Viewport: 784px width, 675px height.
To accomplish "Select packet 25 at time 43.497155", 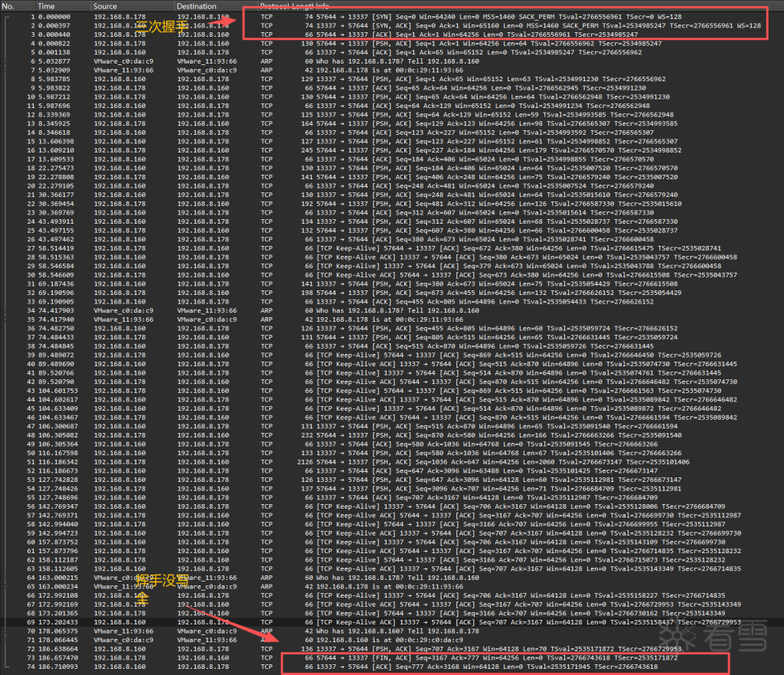I will (392, 230).
